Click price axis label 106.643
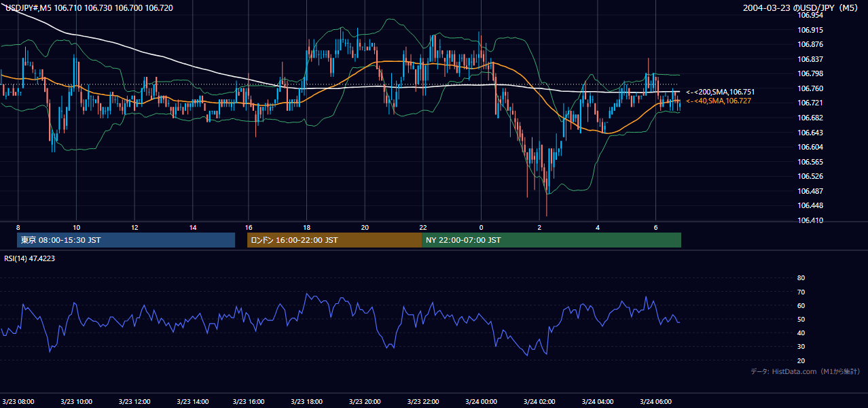This screenshot has width=868, height=408. pyautogui.click(x=810, y=133)
